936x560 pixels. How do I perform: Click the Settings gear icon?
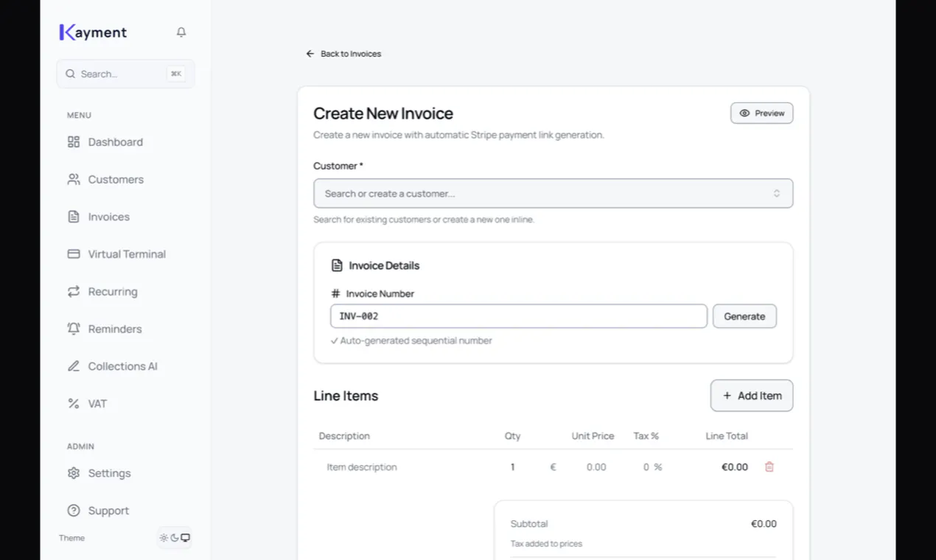[x=74, y=473]
